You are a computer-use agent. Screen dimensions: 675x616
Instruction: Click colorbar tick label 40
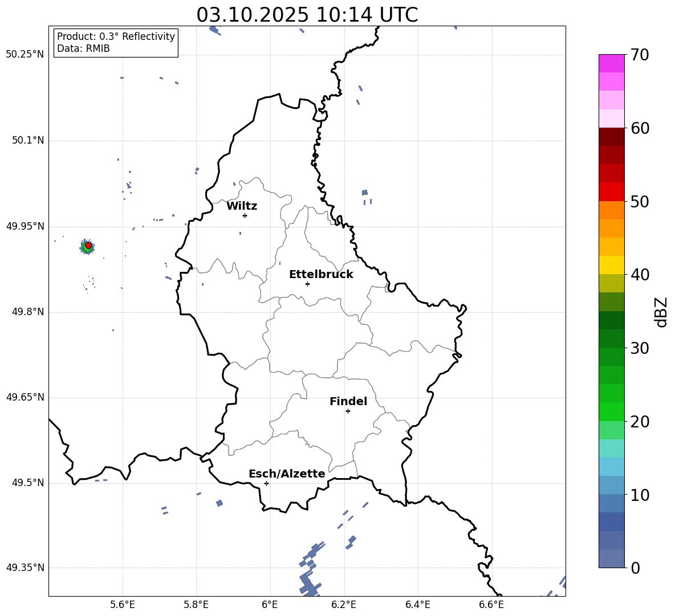(x=640, y=275)
